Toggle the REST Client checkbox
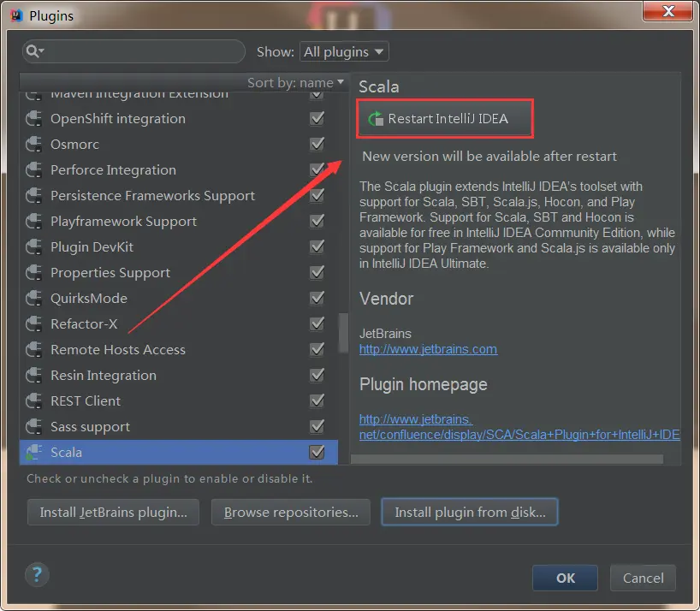The image size is (700, 611). (x=317, y=400)
